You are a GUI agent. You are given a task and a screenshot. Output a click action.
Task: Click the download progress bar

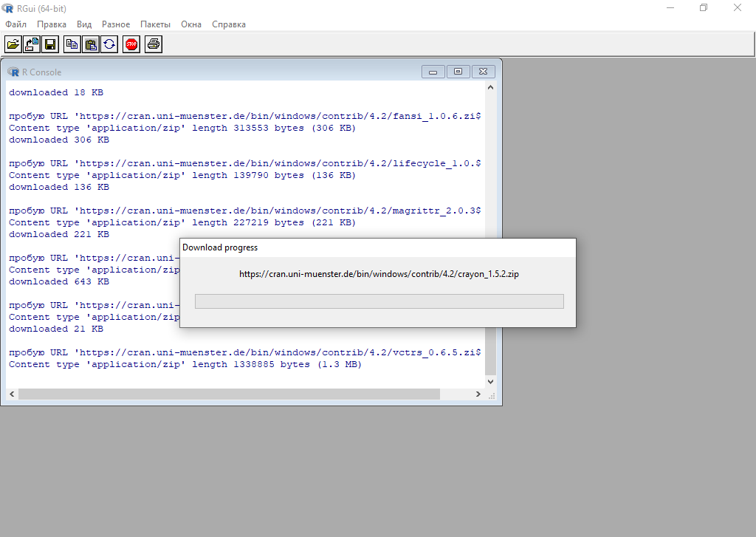(x=379, y=301)
